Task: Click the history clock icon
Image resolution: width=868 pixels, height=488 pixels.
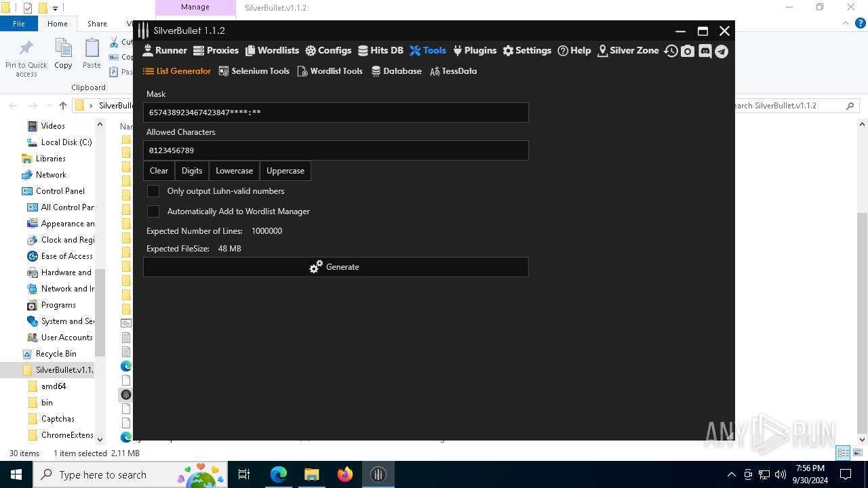Action: pos(671,52)
